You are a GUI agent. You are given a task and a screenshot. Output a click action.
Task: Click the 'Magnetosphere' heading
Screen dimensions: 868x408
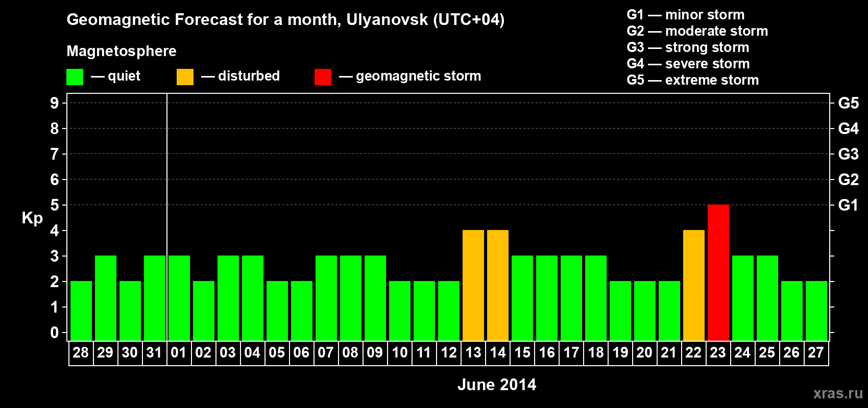pyautogui.click(x=122, y=52)
